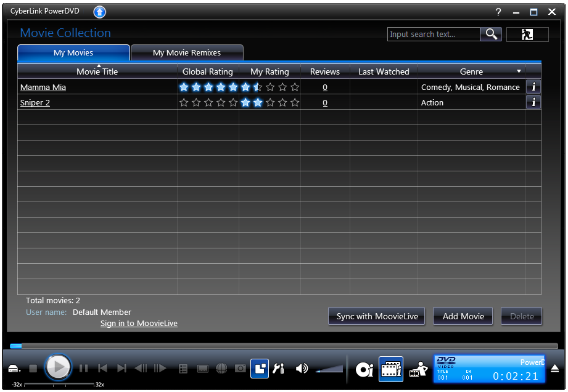Viewport: 568px width, 392px height.
Task: Open the Genre column dropdown arrow
Action: [519, 71]
